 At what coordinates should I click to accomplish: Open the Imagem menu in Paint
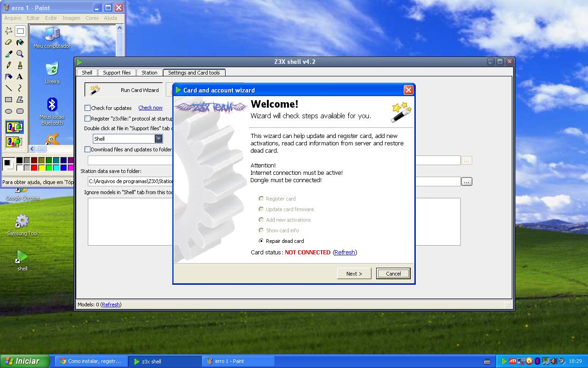click(x=71, y=18)
